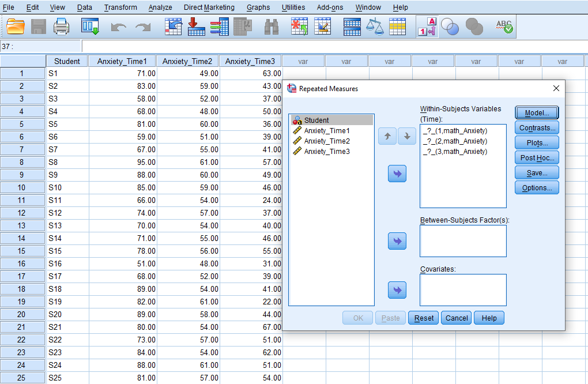The image size is (588, 384).
Task: Open the Edit menu
Action: click(x=33, y=7)
